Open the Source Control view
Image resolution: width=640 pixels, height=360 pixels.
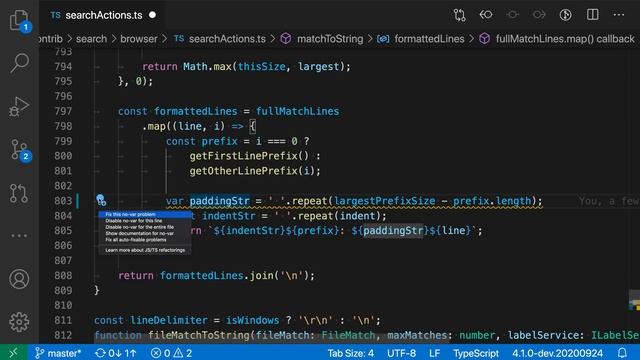pyautogui.click(x=19, y=150)
